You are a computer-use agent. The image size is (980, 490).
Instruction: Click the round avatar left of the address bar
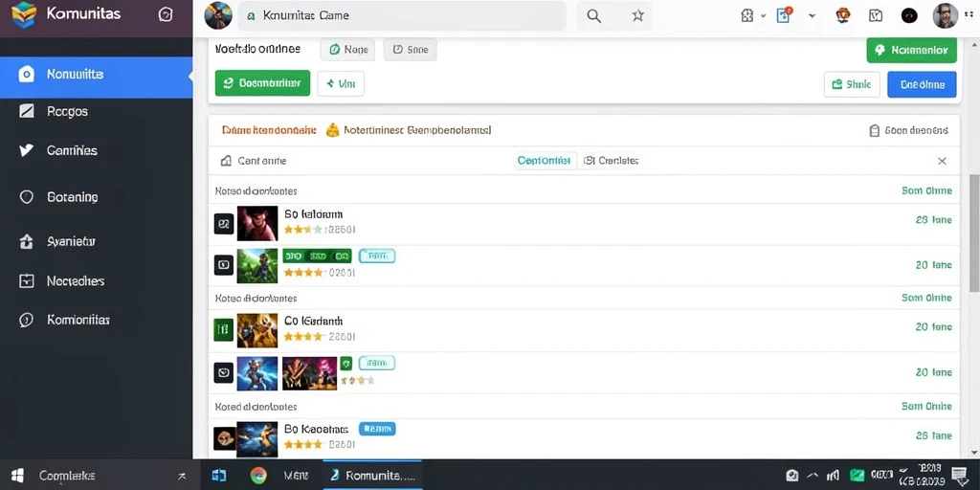tap(218, 15)
